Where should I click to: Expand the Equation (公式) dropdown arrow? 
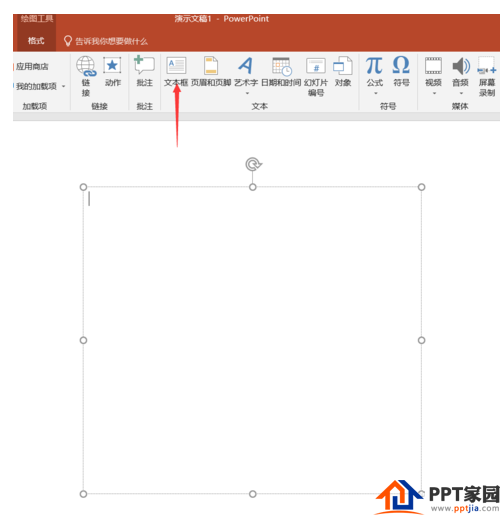pyautogui.click(x=376, y=93)
